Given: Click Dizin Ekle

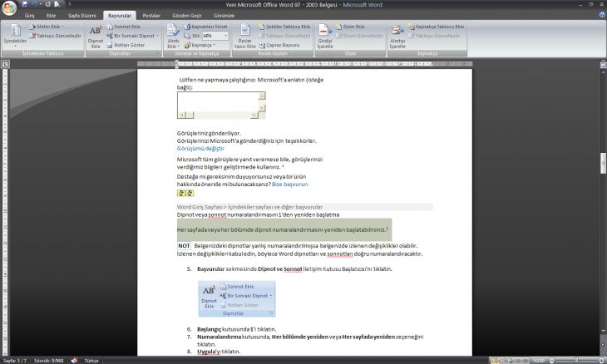Looking at the screenshot, I should (350, 27).
